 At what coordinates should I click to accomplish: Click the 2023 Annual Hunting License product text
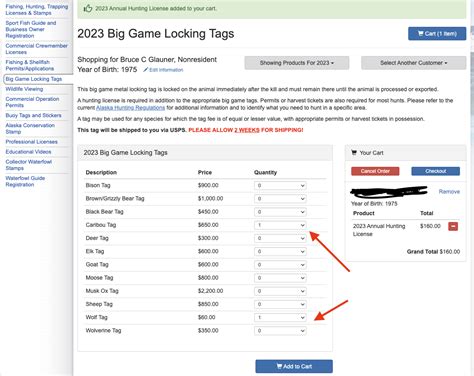click(379, 230)
